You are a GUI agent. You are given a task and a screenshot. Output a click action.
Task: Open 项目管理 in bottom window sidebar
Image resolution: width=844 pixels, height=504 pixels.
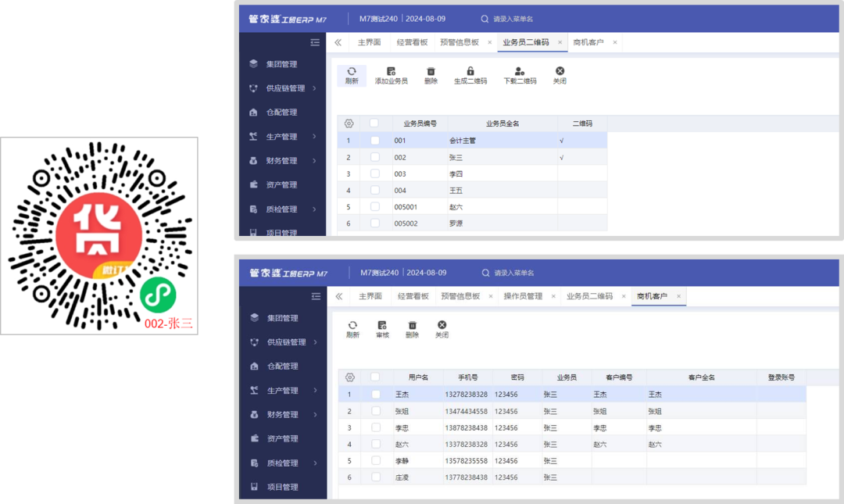click(283, 487)
